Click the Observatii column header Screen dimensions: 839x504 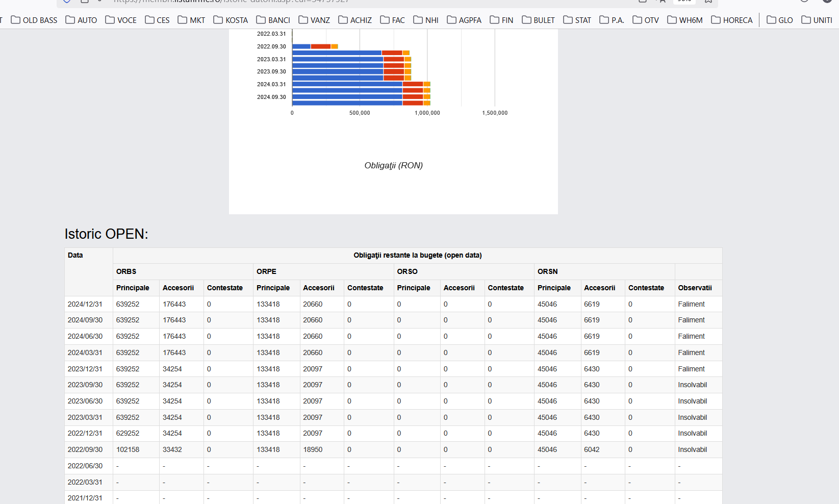695,288
